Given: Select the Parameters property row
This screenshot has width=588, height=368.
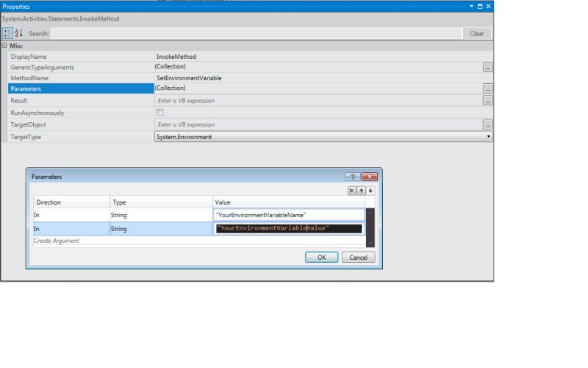Looking at the screenshot, I should pyautogui.click(x=81, y=88).
